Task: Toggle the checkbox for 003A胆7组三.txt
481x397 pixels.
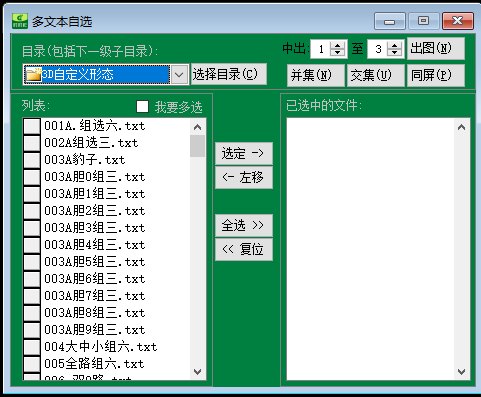Action: [32, 296]
